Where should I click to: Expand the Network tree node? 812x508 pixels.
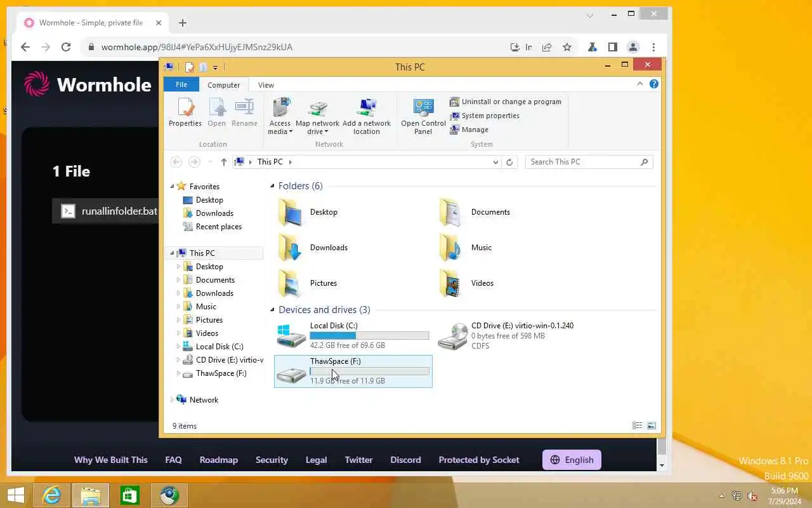[172, 400]
